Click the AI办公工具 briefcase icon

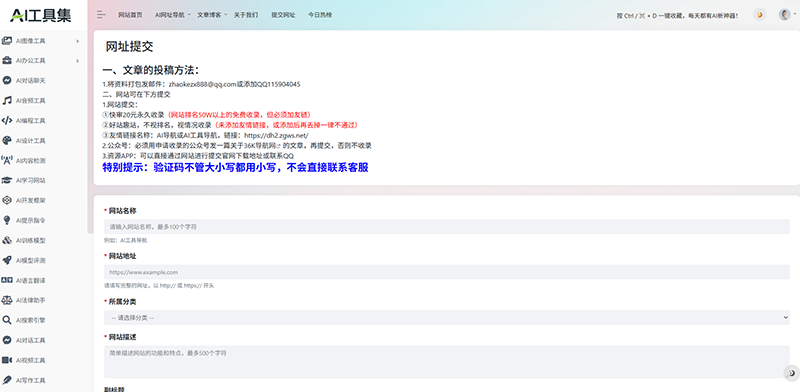click(7, 61)
